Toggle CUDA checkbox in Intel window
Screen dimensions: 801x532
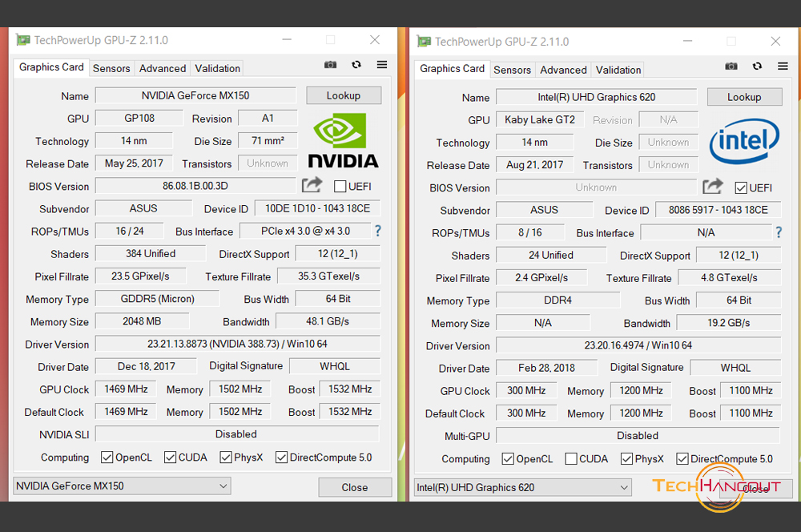pos(571,459)
